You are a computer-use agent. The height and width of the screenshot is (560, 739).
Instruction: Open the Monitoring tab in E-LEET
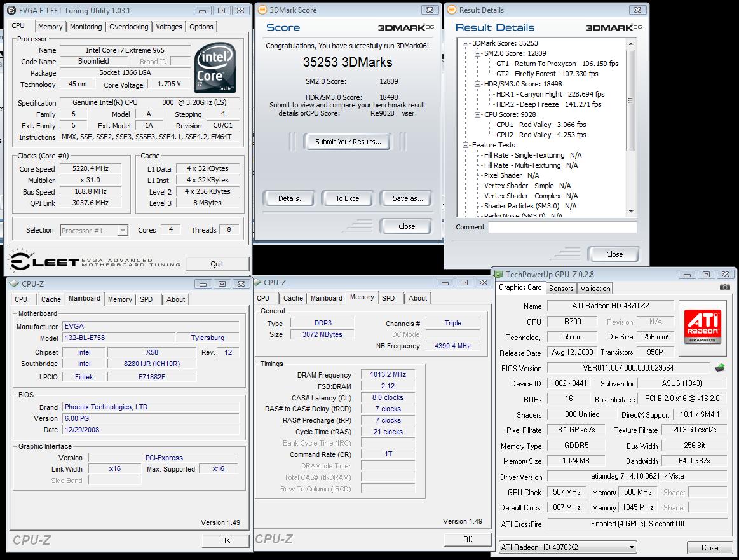click(86, 27)
